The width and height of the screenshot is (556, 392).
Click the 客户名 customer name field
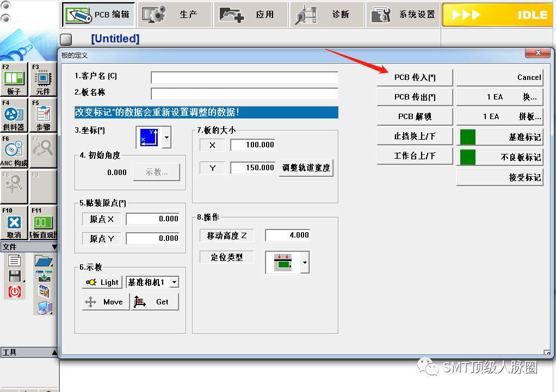click(244, 77)
